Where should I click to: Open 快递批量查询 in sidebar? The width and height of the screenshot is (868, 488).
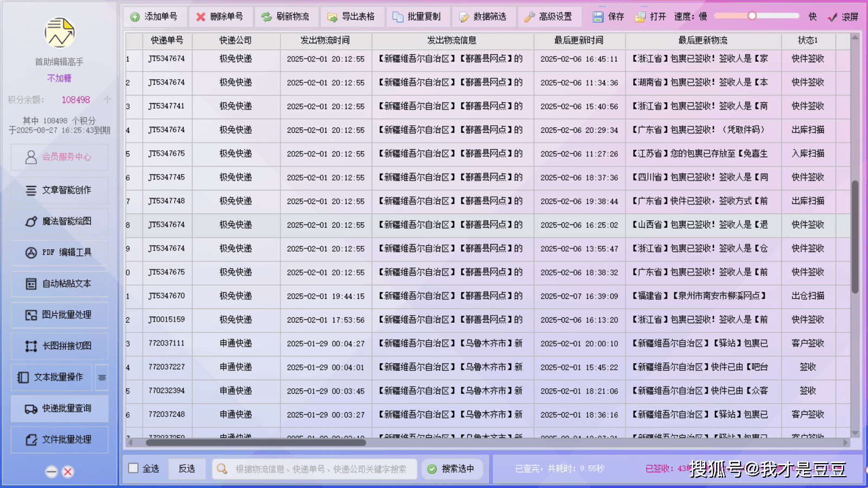60,409
